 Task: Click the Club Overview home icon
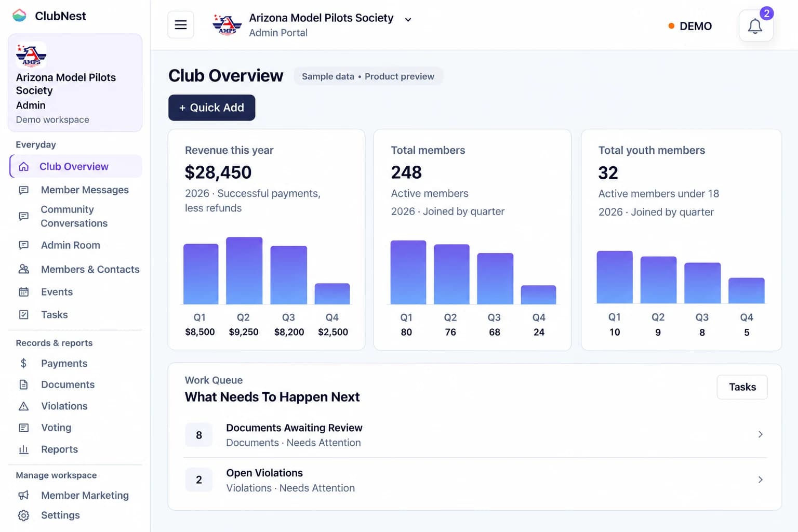click(24, 167)
